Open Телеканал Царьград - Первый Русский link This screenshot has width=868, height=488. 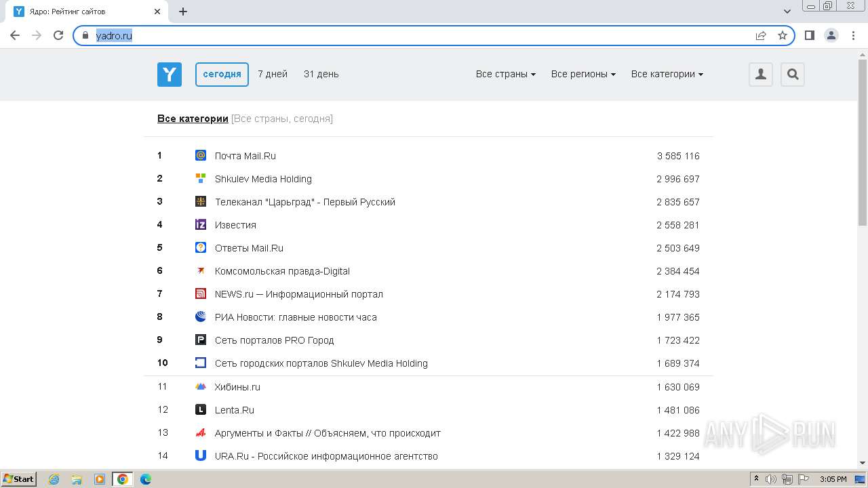coord(305,202)
